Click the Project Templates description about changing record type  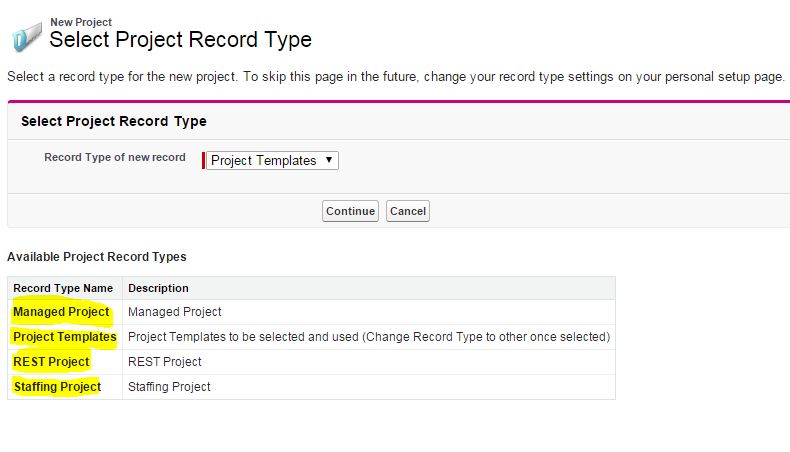click(x=368, y=337)
